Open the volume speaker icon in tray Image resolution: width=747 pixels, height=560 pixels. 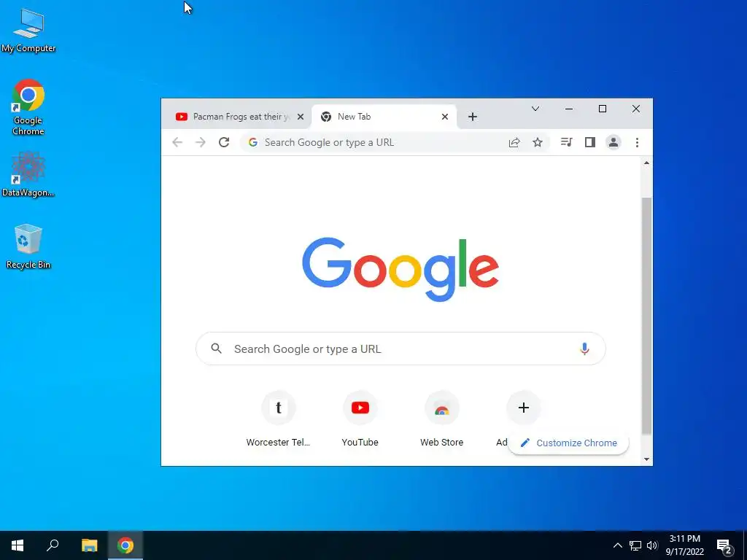(652, 545)
